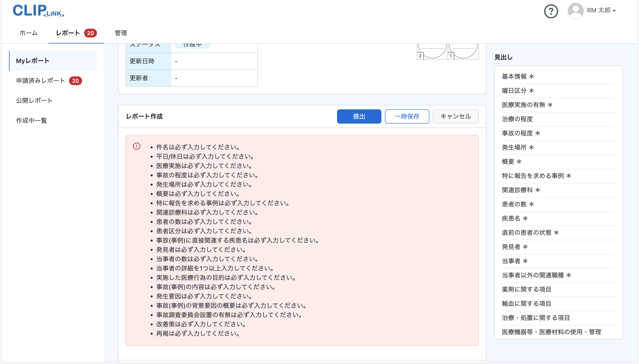Viewport: 639px width, 364px height.
Task: Click the 提出 submit button
Action: (359, 116)
